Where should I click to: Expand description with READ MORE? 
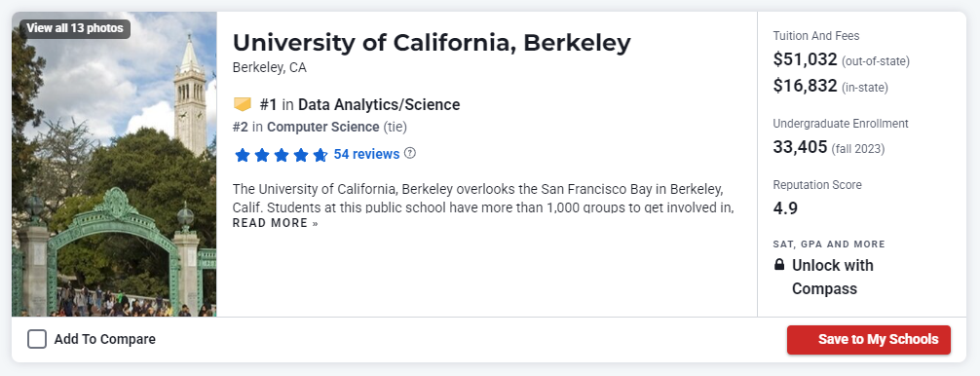click(275, 223)
